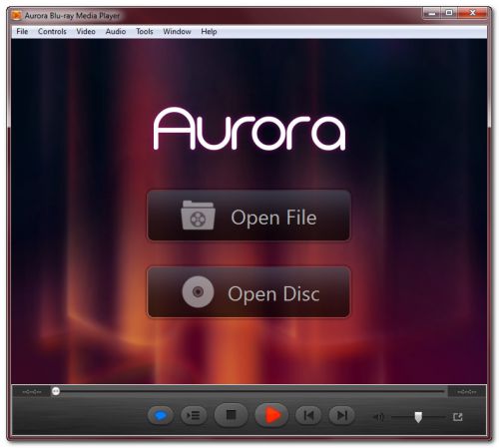Click the Stop playback button
499x448 pixels.
click(231, 415)
